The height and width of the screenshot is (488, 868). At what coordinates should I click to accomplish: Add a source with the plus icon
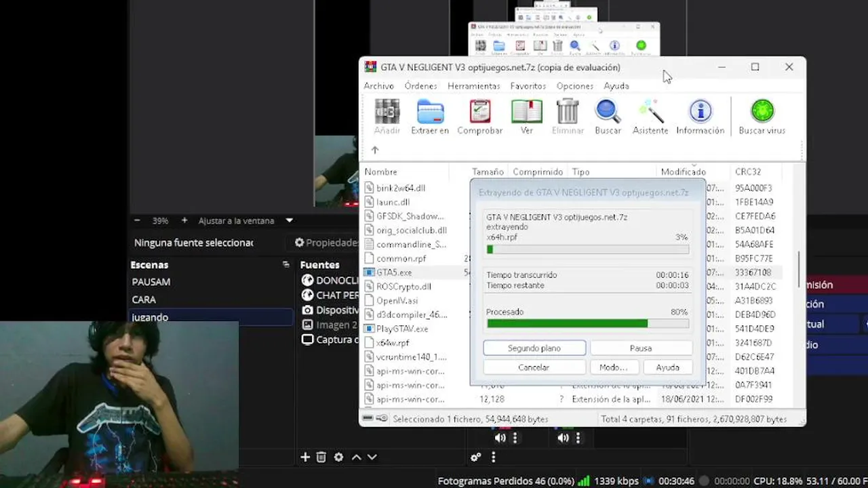point(305,457)
